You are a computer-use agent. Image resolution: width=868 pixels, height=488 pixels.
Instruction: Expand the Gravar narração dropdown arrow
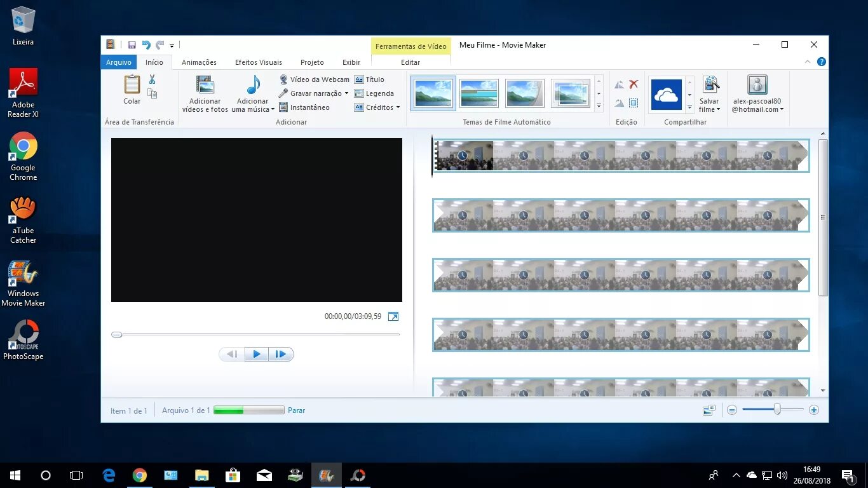click(x=346, y=93)
